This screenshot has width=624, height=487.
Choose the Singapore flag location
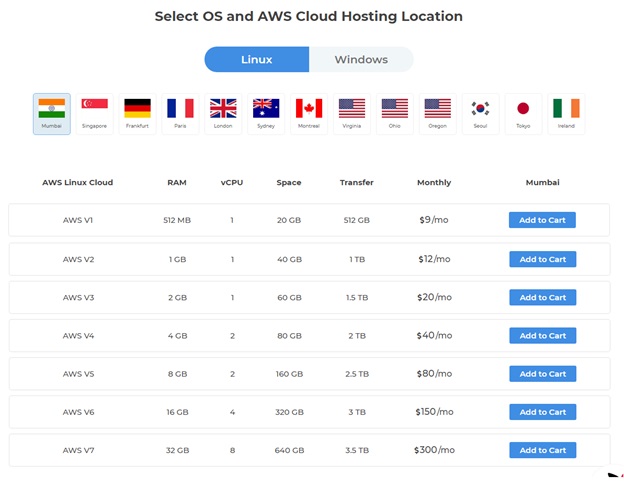[95, 114]
